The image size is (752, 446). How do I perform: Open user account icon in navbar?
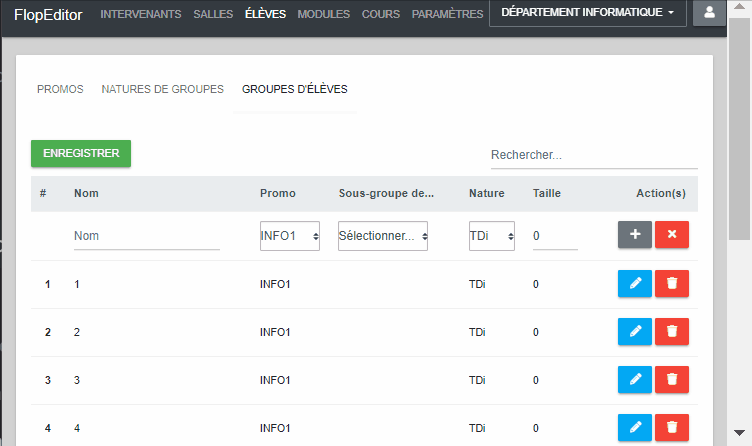pos(709,12)
